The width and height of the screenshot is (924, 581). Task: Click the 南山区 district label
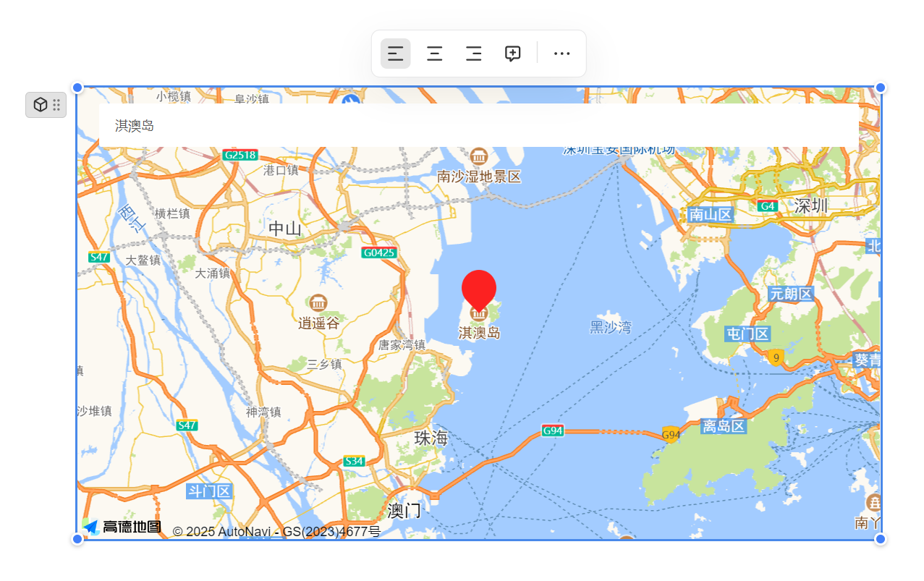click(x=711, y=214)
